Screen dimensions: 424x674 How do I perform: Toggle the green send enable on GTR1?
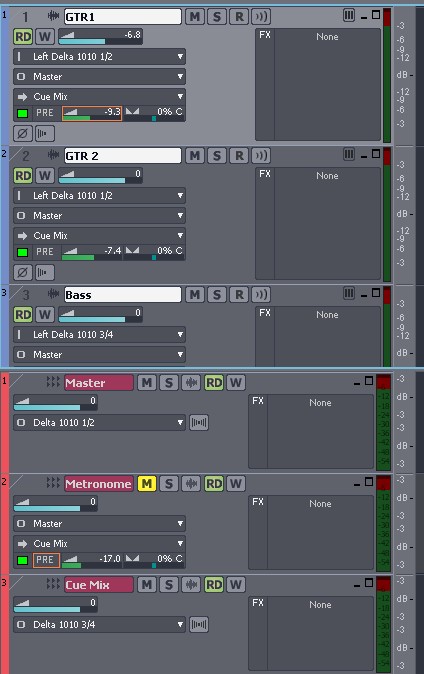click(x=22, y=113)
